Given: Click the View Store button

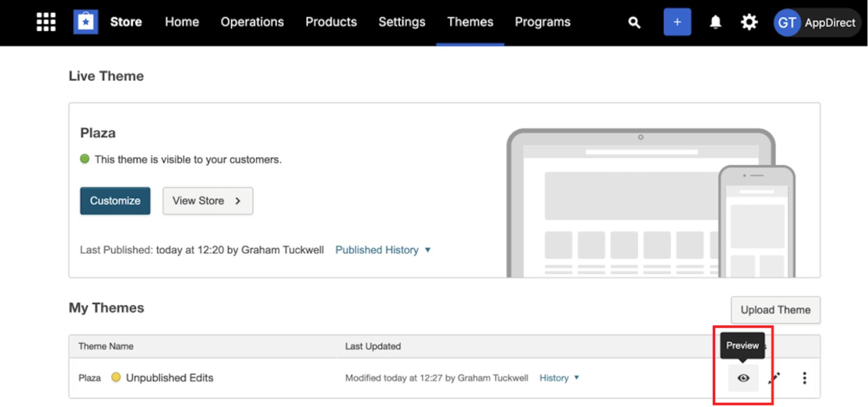Looking at the screenshot, I should (x=208, y=201).
